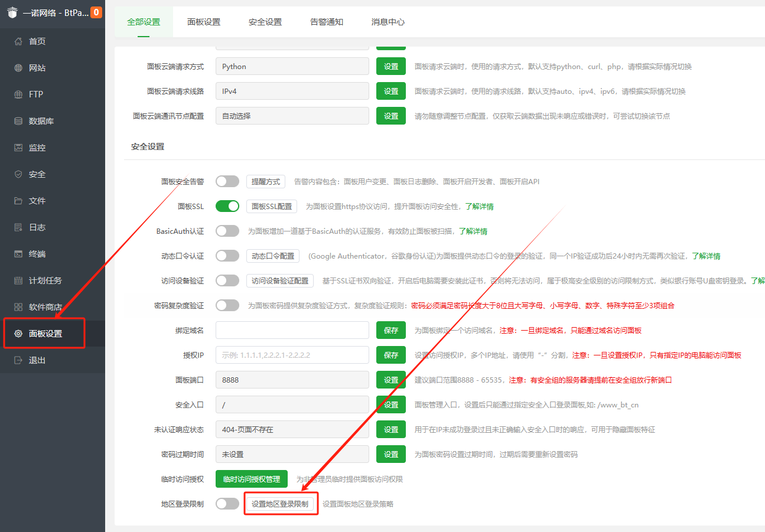Click the green 临时访问授权管理 button
Image resolution: width=765 pixels, height=532 pixels.
pyautogui.click(x=252, y=479)
